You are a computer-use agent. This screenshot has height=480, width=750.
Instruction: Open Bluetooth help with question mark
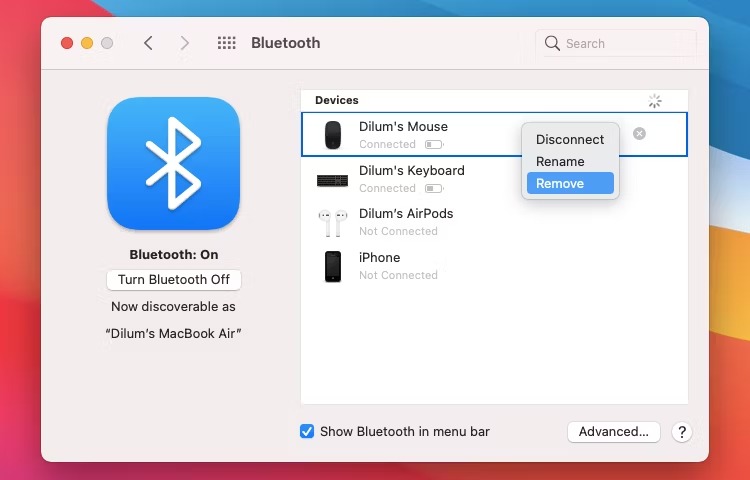682,432
